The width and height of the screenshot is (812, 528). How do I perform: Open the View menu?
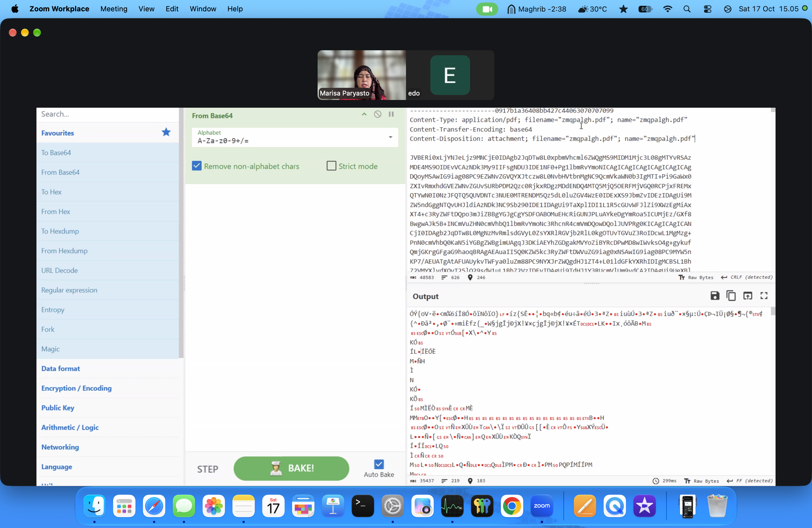click(146, 9)
